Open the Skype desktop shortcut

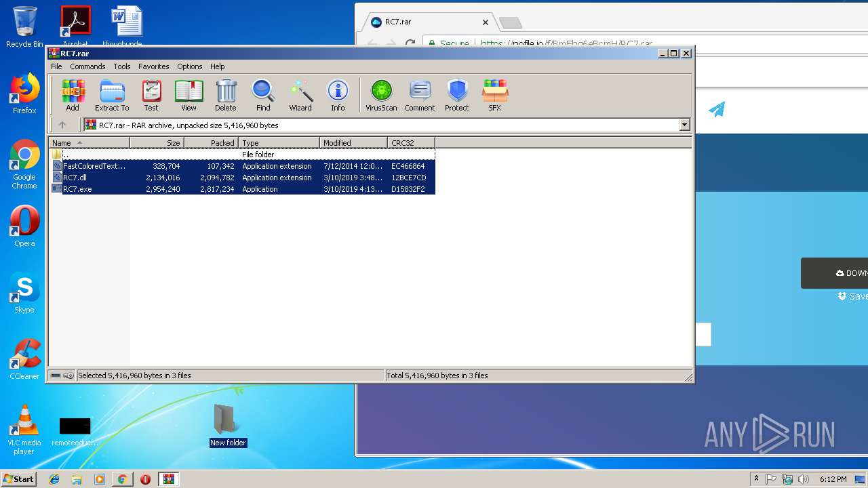[x=24, y=293]
